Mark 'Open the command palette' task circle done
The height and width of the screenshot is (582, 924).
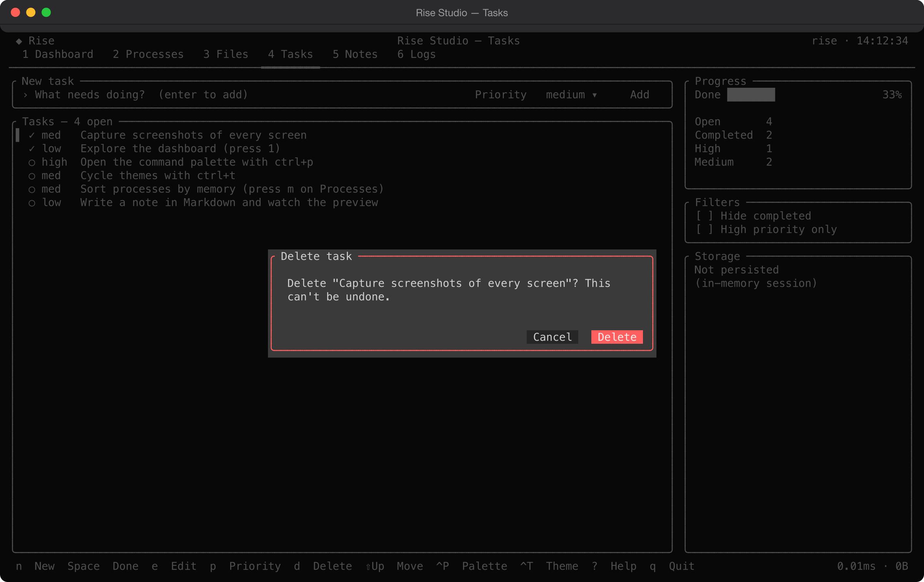coord(32,162)
